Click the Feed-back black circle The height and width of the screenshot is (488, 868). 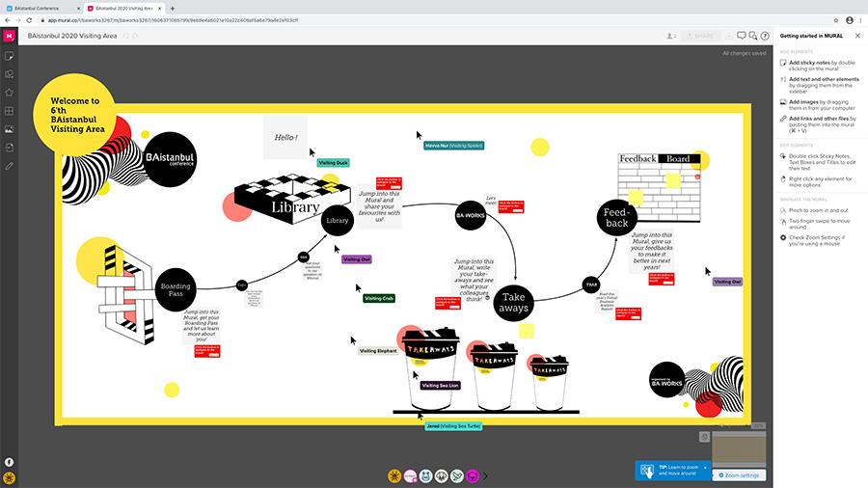[616, 217]
